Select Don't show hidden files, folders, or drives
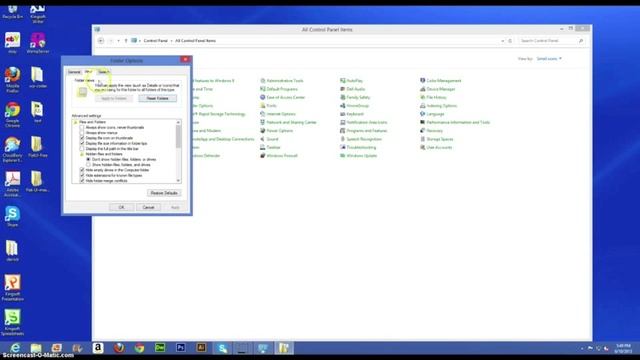640x360 pixels. pyautogui.click(x=88, y=159)
